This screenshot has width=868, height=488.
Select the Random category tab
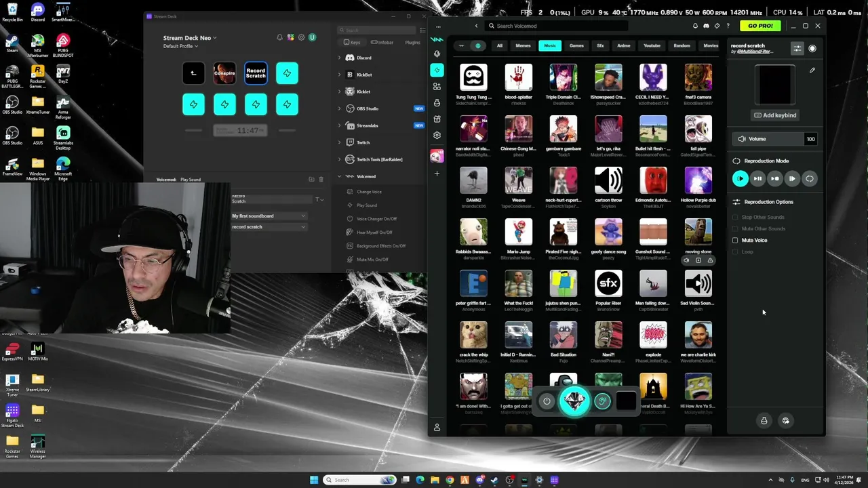coord(682,46)
